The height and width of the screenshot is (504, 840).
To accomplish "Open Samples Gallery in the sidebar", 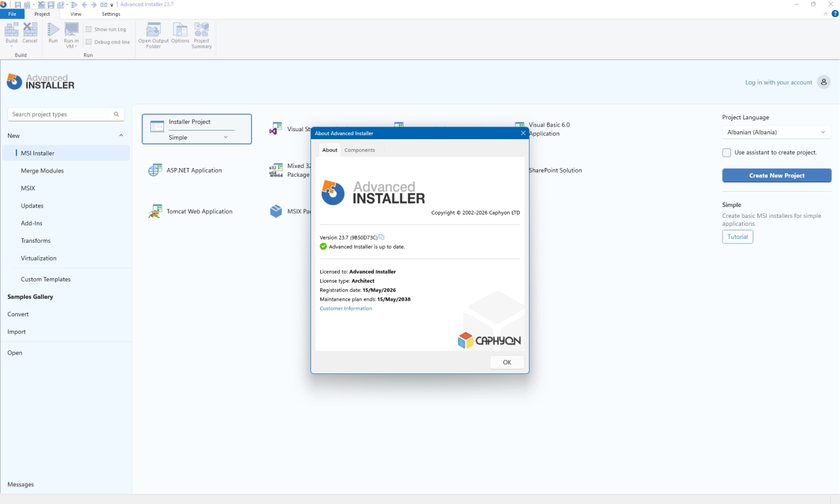I will [30, 297].
